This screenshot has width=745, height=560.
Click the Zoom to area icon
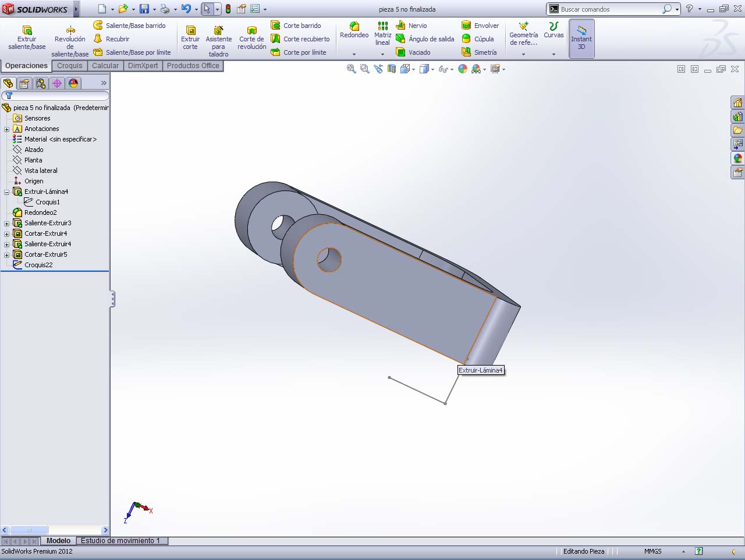click(365, 69)
